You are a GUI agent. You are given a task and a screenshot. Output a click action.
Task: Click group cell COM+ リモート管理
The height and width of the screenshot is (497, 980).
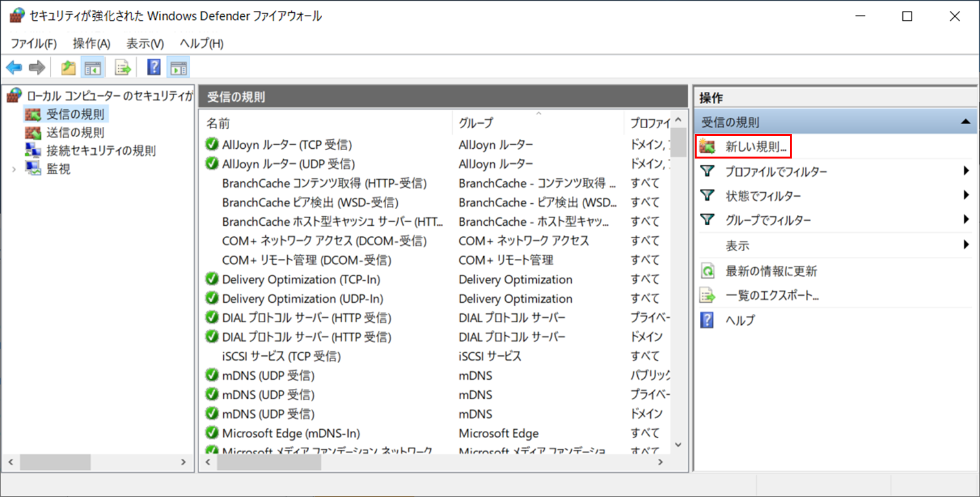(506, 260)
